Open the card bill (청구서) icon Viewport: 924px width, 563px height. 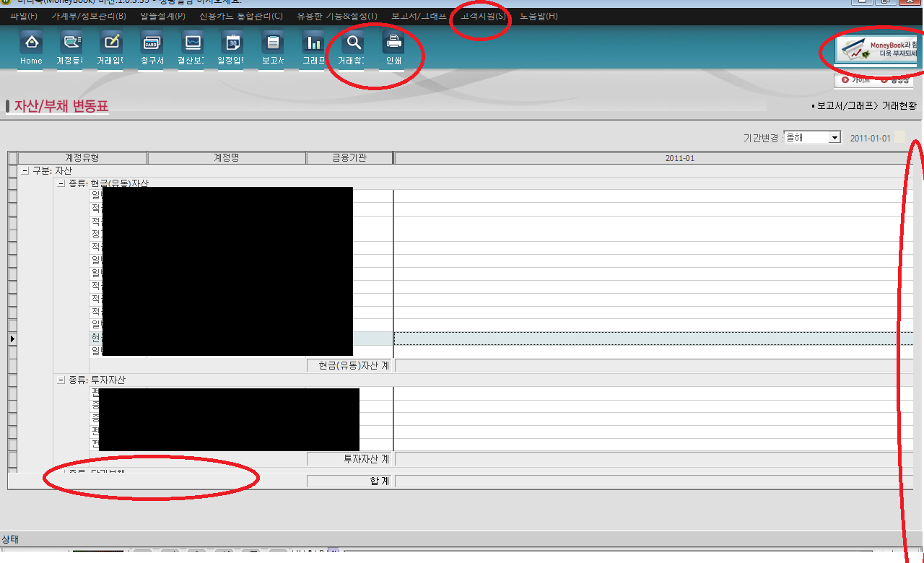152,43
